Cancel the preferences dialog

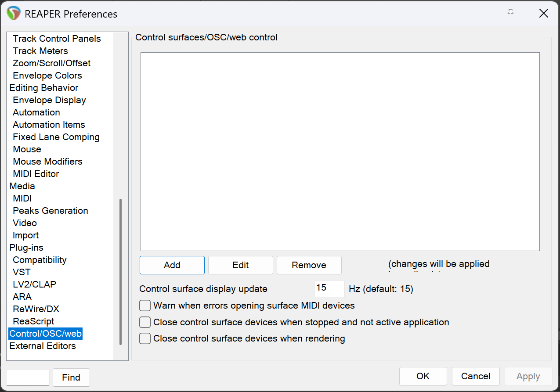click(475, 376)
